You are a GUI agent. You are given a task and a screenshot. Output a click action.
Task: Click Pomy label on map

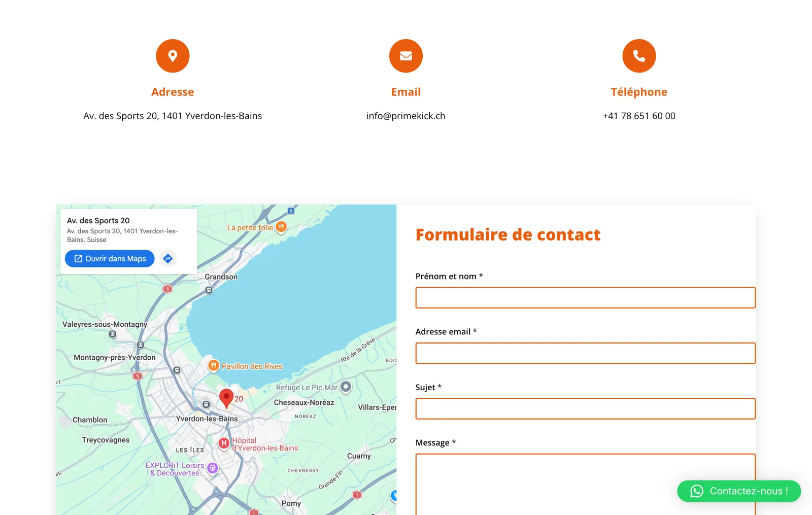point(291,503)
